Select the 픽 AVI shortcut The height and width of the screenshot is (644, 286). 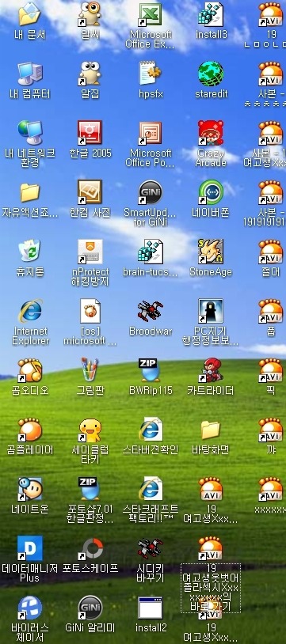click(x=270, y=370)
